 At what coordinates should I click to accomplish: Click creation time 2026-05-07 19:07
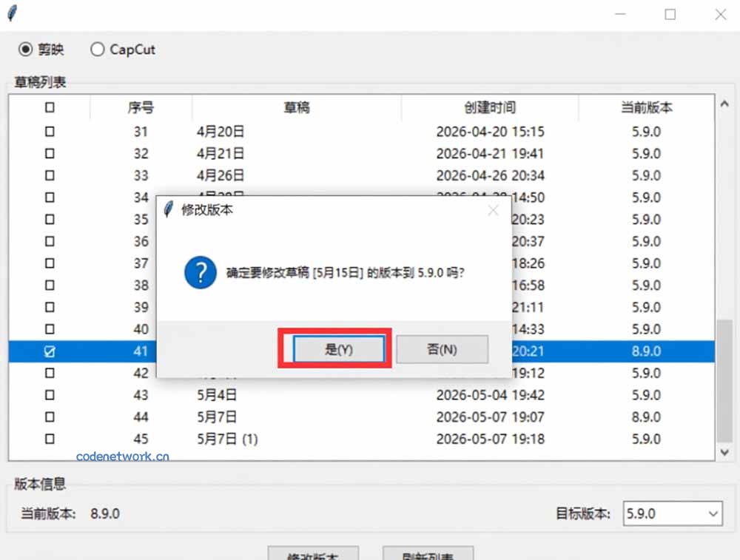[491, 416]
